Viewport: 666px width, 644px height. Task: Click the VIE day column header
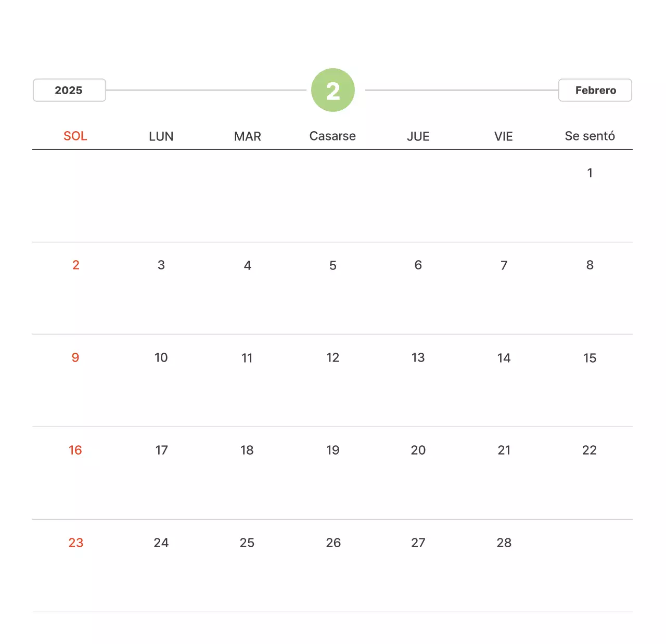point(504,136)
